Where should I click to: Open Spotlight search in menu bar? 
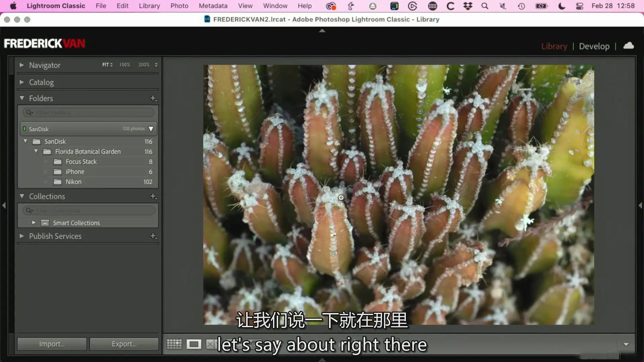(x=485, y=6)
